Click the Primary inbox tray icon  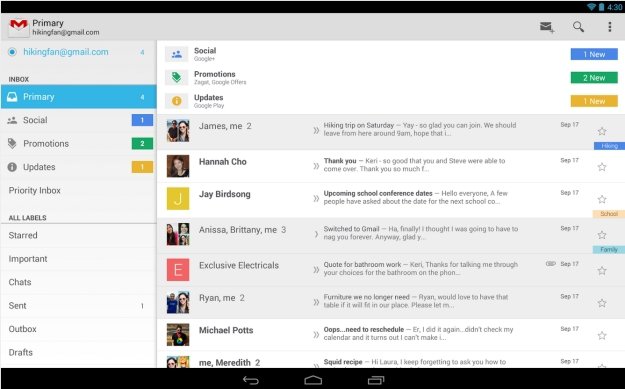(12, 97)
